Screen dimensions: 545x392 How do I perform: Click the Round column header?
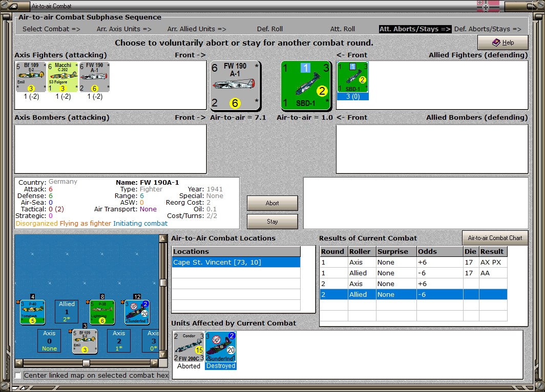[333, 251]
